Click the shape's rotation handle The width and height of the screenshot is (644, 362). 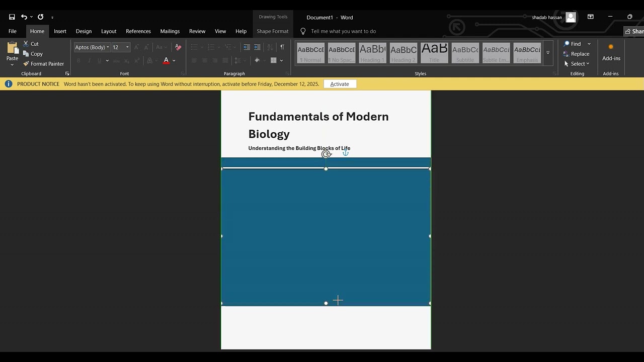point(326,154)
